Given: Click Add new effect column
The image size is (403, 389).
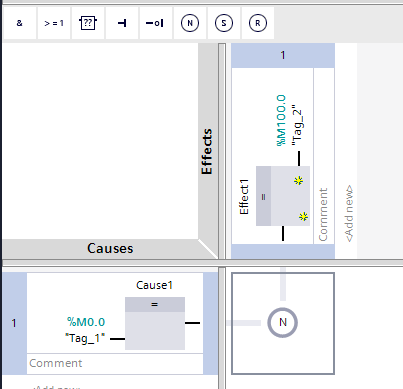Looking at the screenshot, I should 349,213.
